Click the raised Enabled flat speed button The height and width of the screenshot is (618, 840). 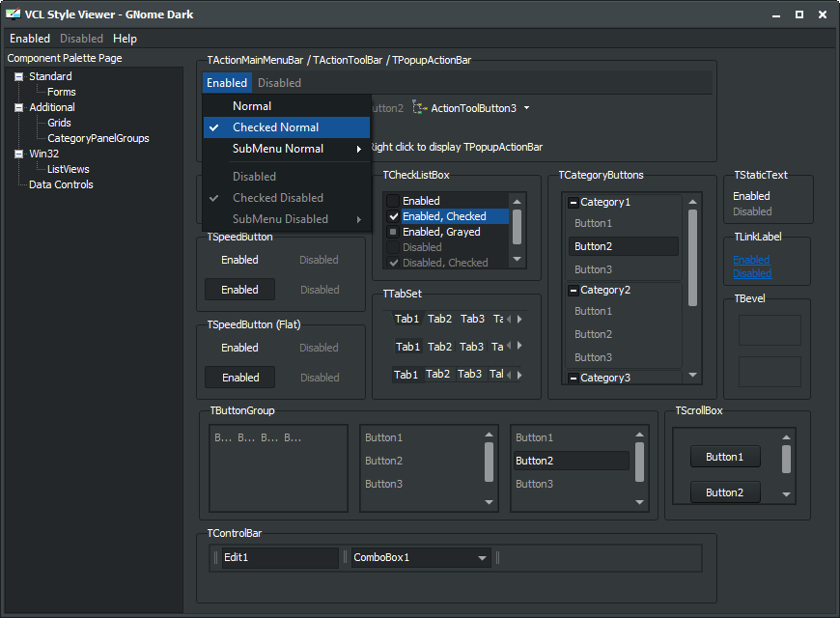click(x=240, y=378)
